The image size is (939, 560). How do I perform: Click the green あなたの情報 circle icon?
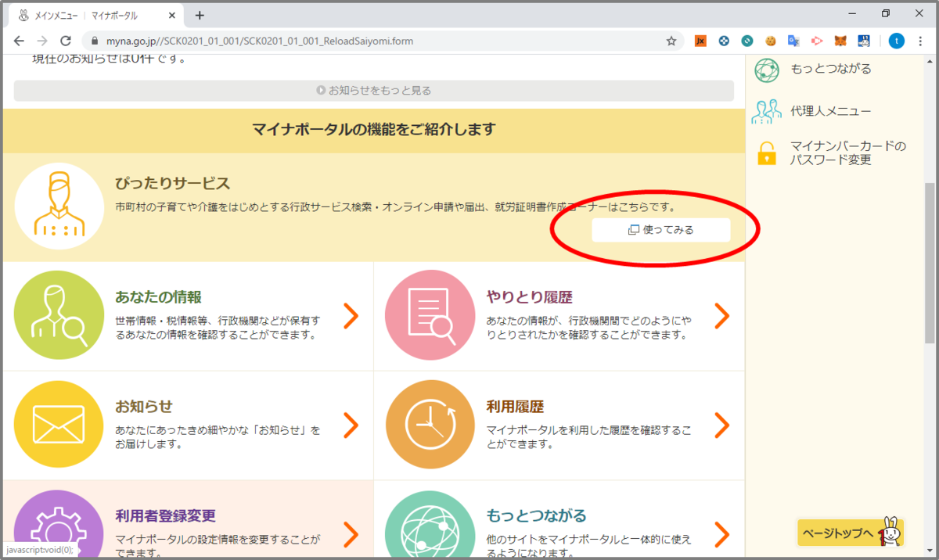click(x=59, y=315)
